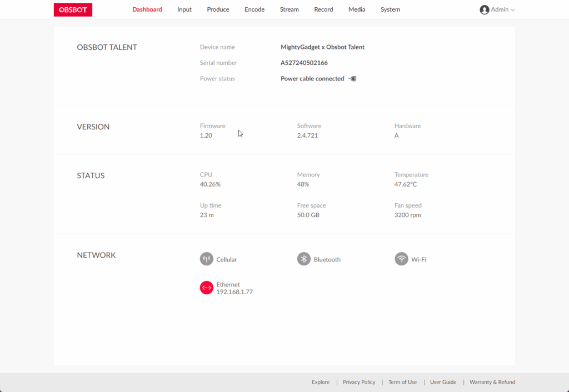Screen dimensions: 569x392
Task: Click the power plug icon
Action: pyautogui.click(x=352, y=79)
